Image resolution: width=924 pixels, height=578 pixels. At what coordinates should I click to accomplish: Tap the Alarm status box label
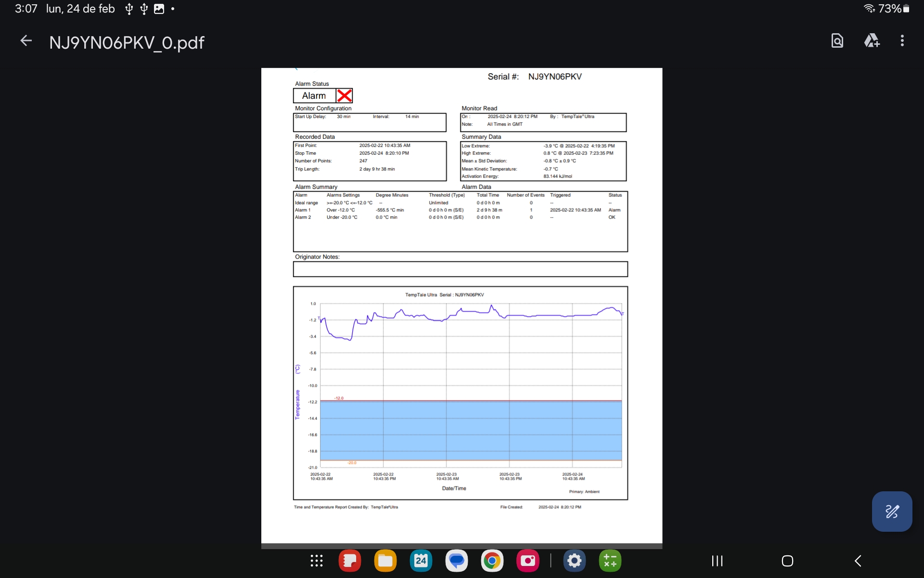click(314, 96)
